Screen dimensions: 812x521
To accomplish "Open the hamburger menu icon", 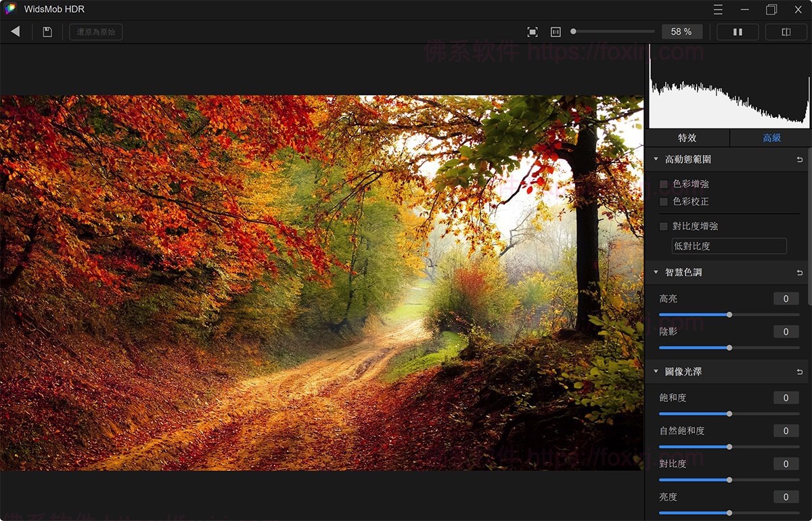I will tap(717, 9).
